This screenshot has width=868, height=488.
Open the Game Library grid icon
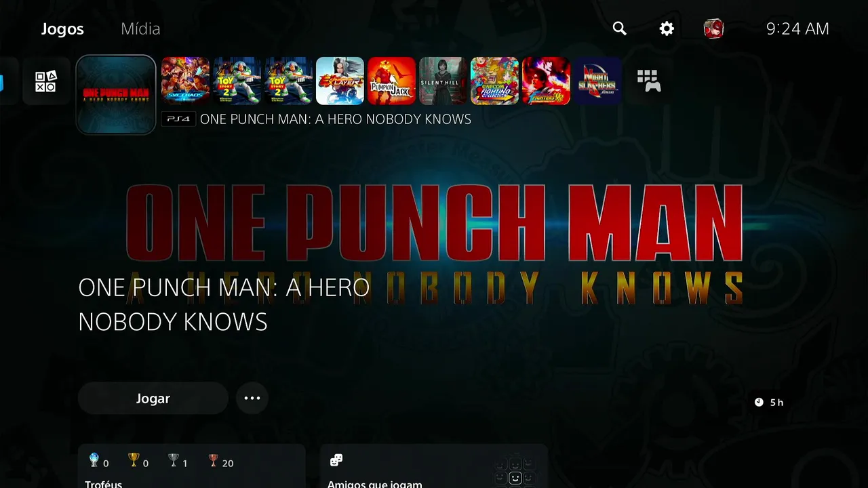coord(649,81)
